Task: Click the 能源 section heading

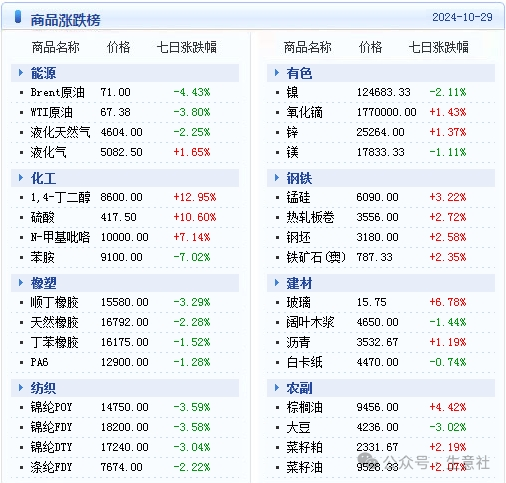Action: 43,73
